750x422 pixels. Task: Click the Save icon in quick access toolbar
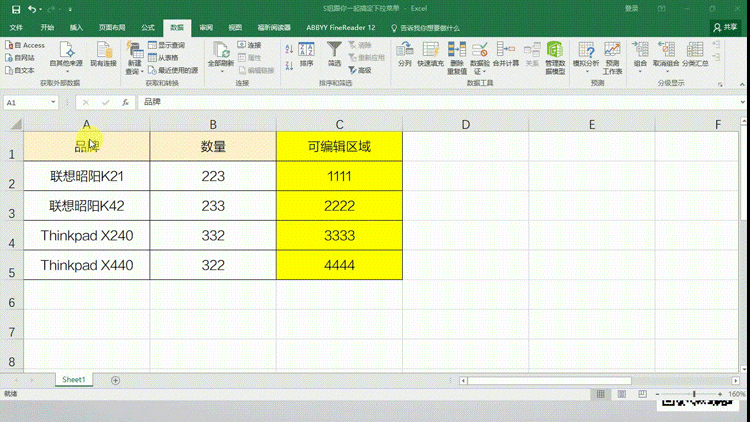[x=16, y=9]
